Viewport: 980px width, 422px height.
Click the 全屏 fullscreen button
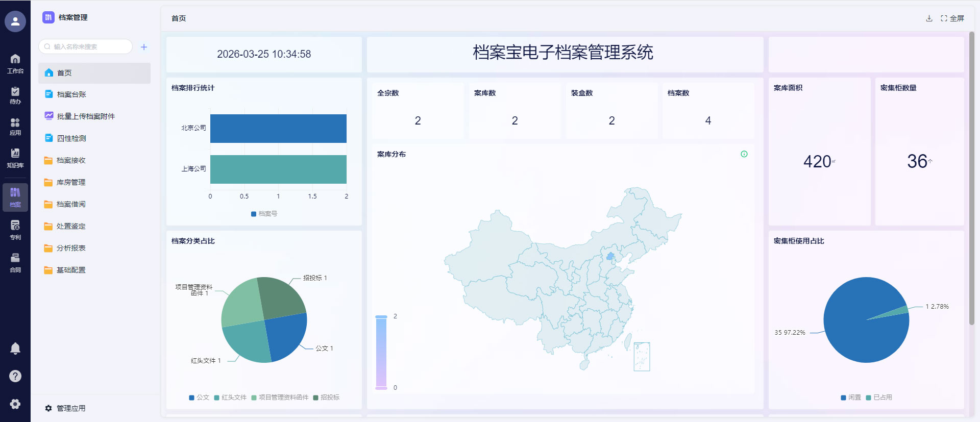(952, 18)
